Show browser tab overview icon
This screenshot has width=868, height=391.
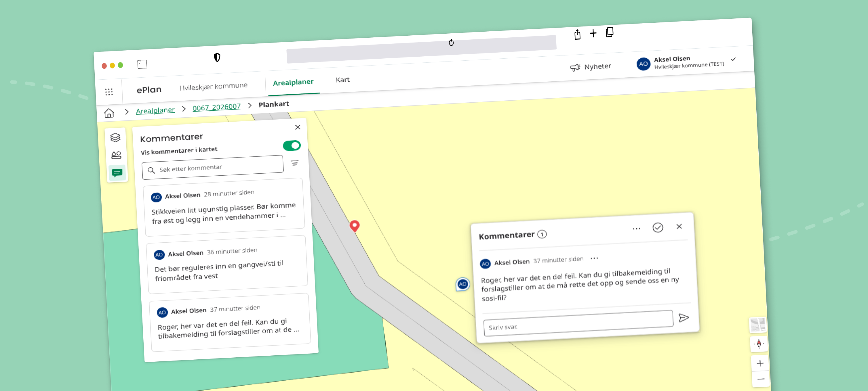click(609, 32)
